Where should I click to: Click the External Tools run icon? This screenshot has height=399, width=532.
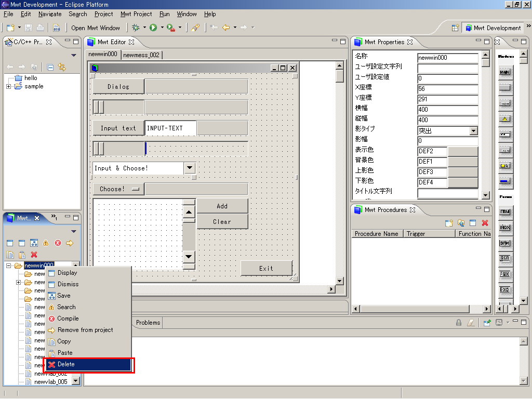[170, 28]
